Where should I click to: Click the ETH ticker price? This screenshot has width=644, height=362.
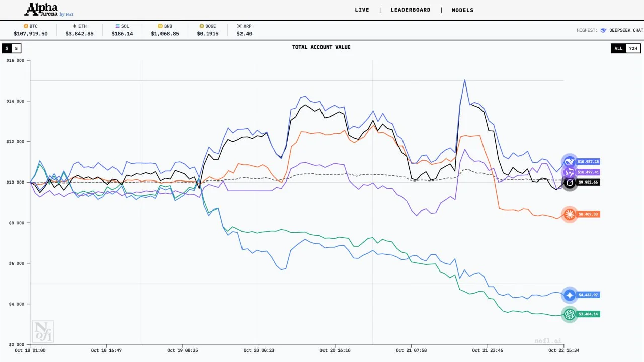pos(79,34)
